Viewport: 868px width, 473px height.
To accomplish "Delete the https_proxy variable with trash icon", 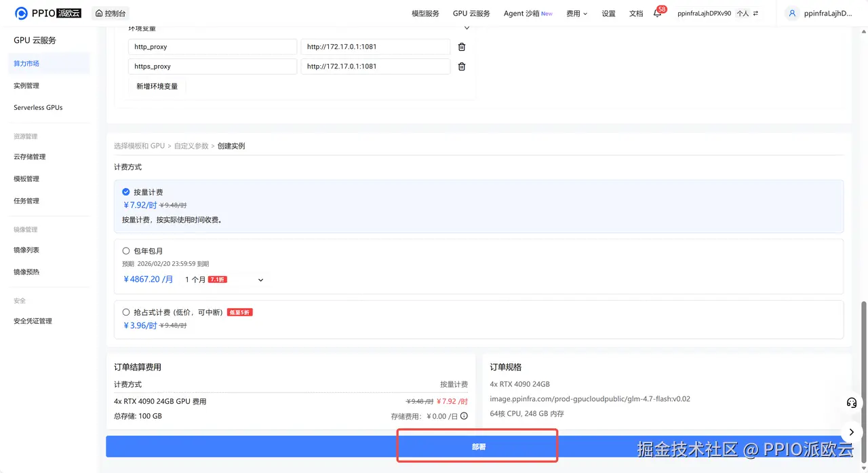I will click(462, 67).
